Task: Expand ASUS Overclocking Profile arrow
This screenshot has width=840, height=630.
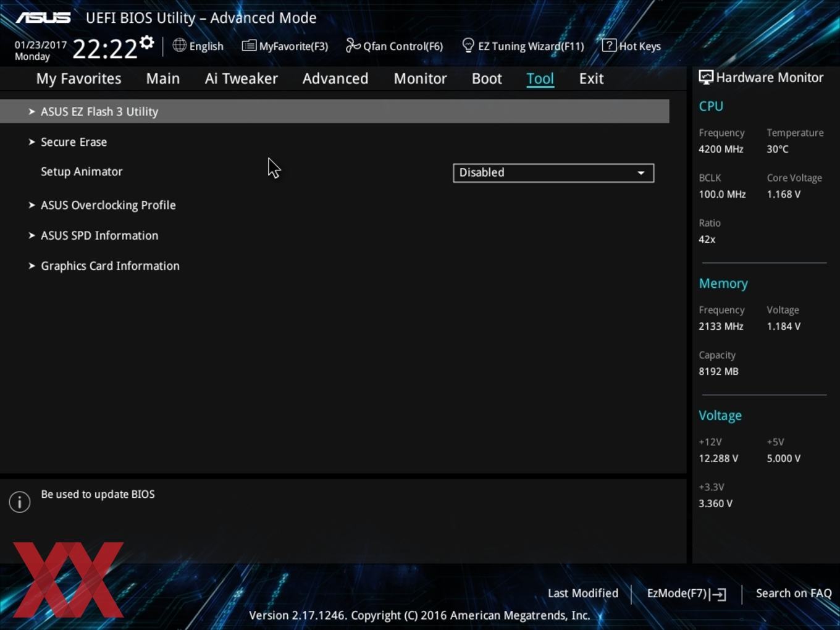Action: point(31,205)
